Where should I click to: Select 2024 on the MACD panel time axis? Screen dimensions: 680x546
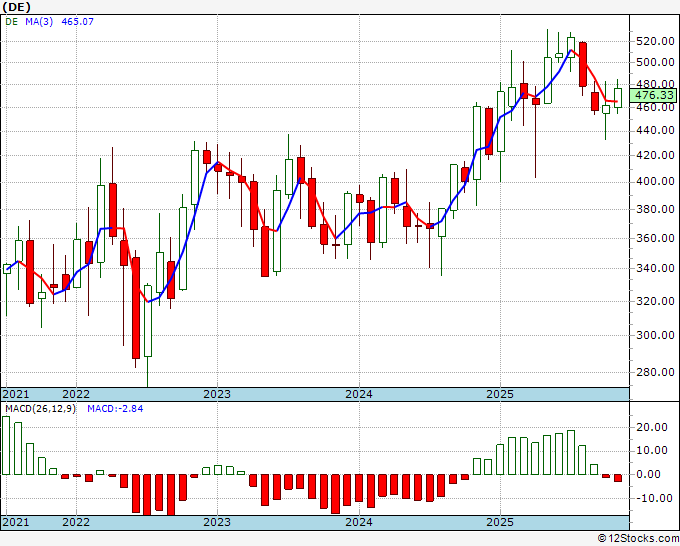click(359, 522)
